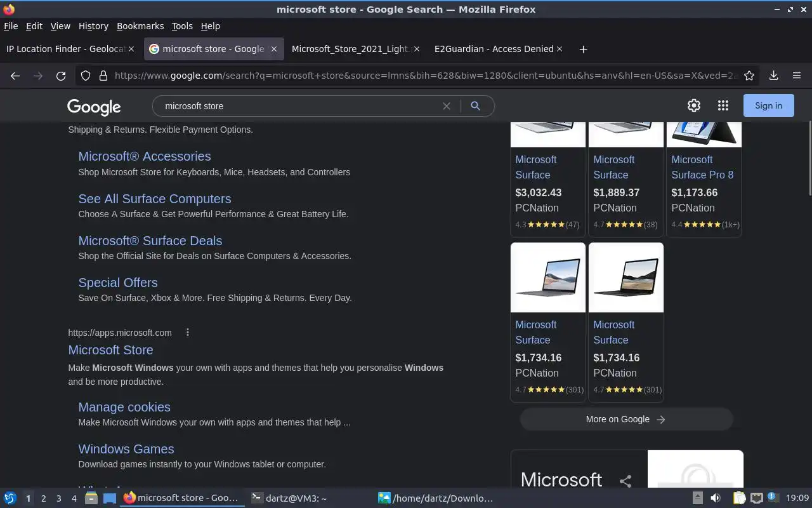Open a new browser tab
The width and height of the screenshot is (812, 508).
tap(583, 49)
